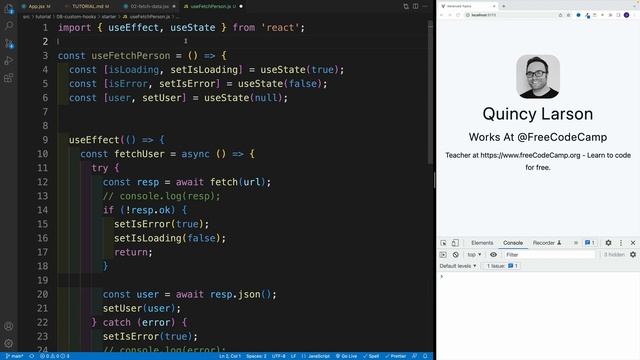Click the editor vertical scrollbar
Screen dimensions: 640x360
[430, 92]
